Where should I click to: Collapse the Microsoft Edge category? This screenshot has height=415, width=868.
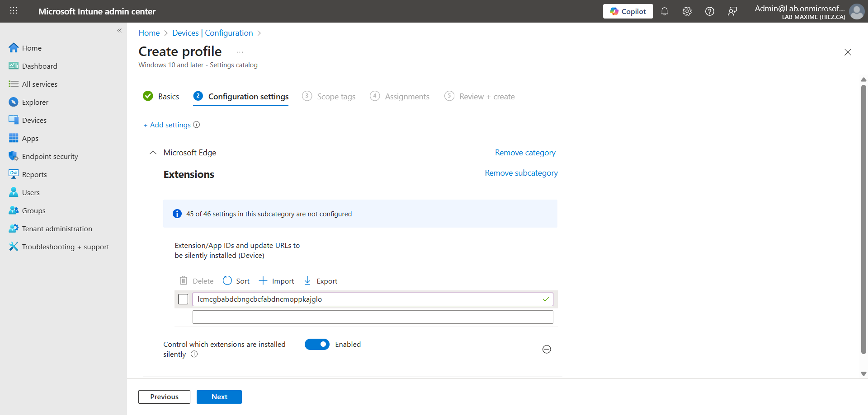click(153, 153)
